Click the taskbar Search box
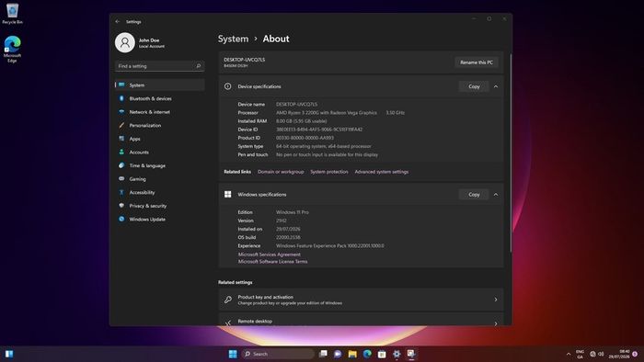 (278, 354)
